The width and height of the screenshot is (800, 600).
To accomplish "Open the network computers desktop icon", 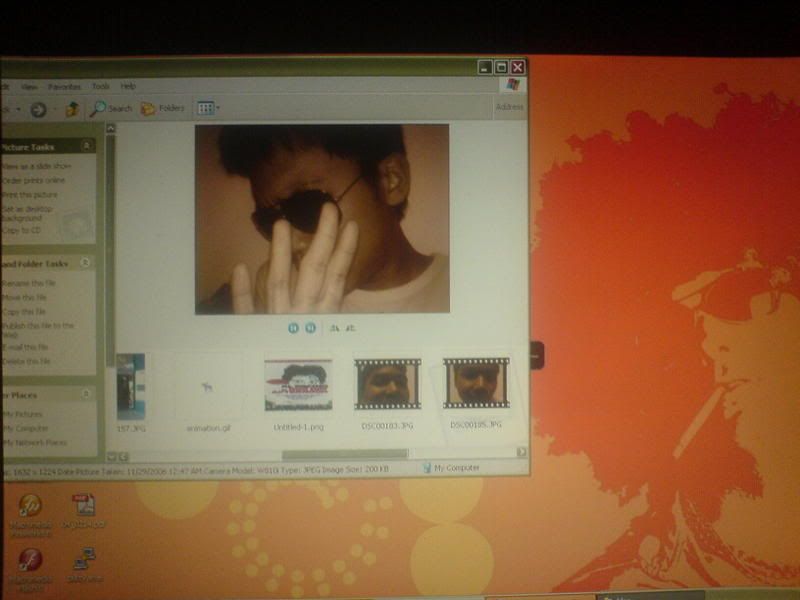I will pos(84,565).
